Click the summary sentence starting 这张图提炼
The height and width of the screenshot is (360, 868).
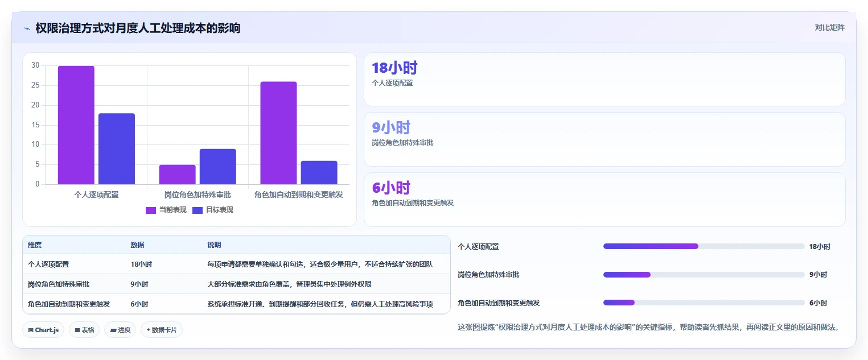click(649, 328)
